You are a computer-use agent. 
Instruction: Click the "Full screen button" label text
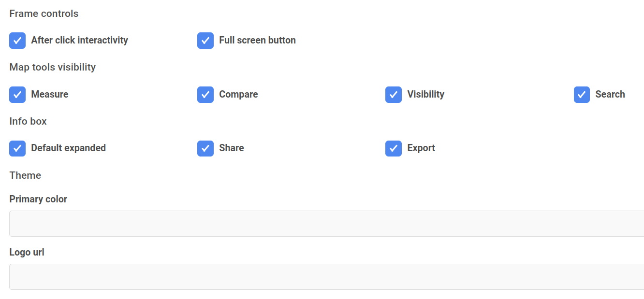(257, 41)
